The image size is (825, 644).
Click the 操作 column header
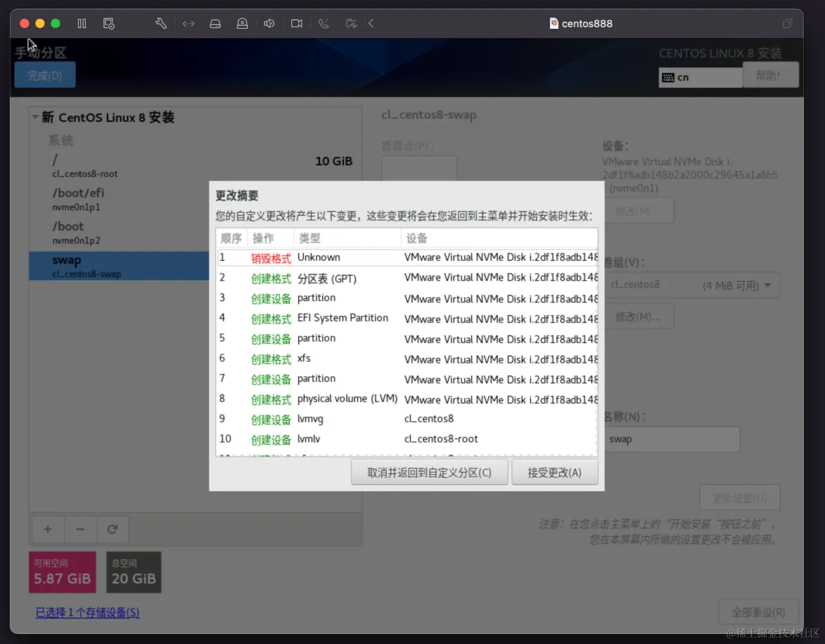[x=270, y=238]
